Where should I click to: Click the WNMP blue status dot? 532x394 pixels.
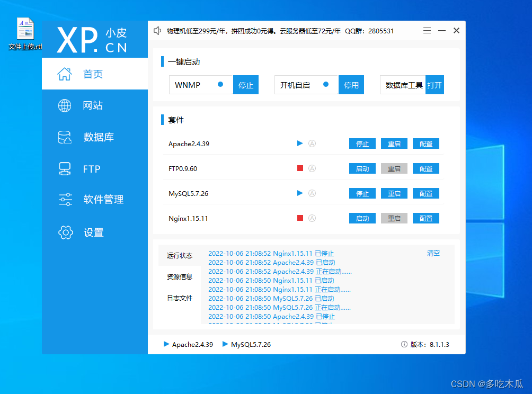(x=220, y=84)
